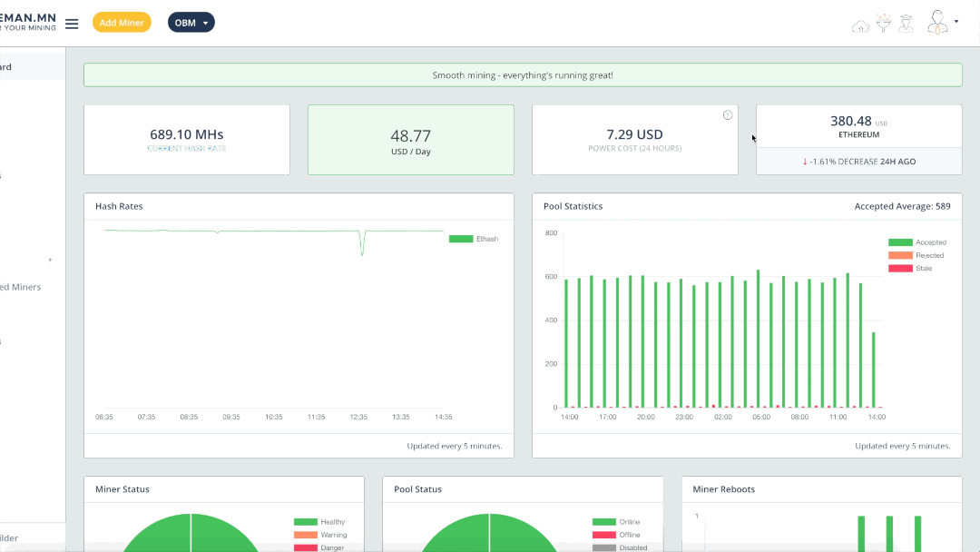This screenshot has height=552, width=980.
Task: Toggle the Ethash legend in Hash Rates
Action: pyautogui.click(x=474, y=239)
